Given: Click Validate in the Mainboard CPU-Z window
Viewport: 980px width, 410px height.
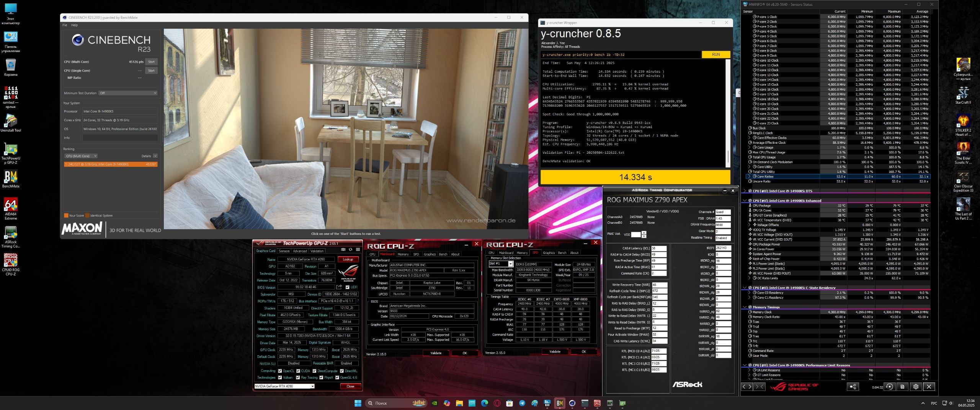Looking at the screenshot, I should (436, 353).
